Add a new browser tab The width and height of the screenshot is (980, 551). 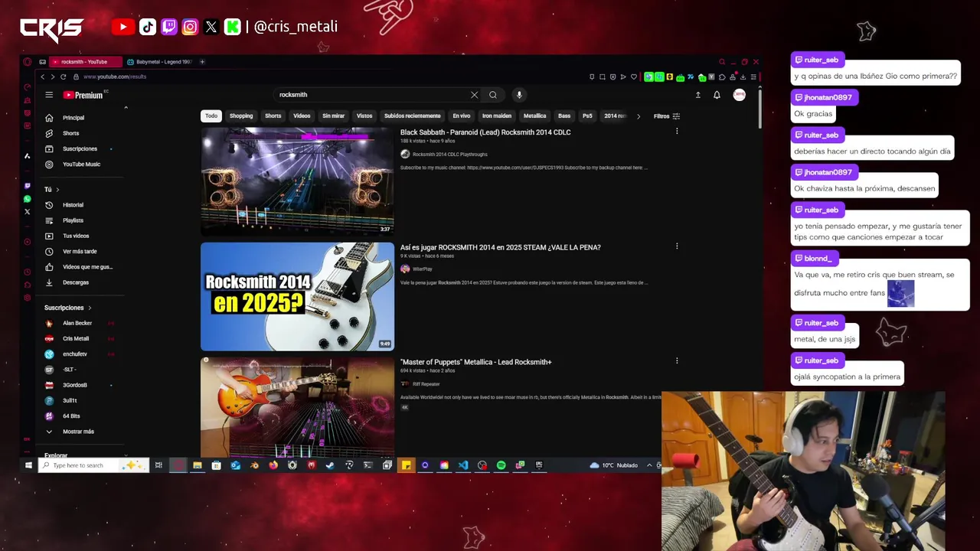tap(202, 62)
